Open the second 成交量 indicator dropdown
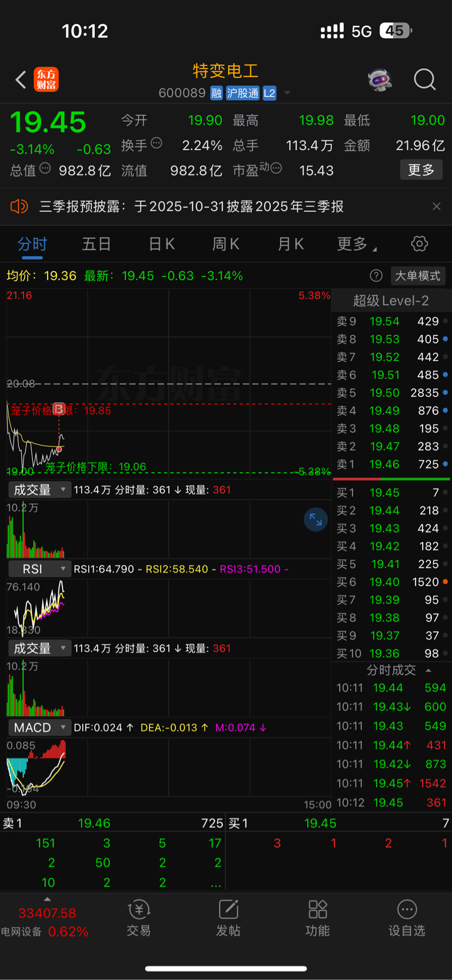Viewport: 452px width, 980px height. (x=39, y=649)
